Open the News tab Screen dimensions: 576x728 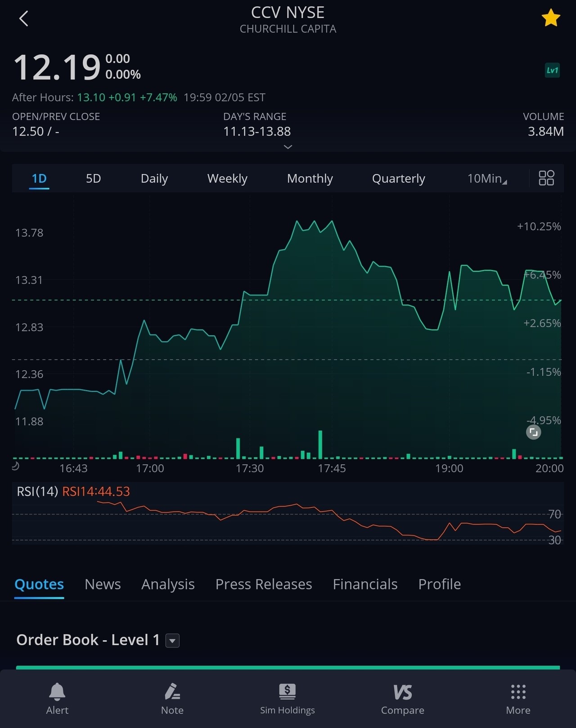coord(103,584)
